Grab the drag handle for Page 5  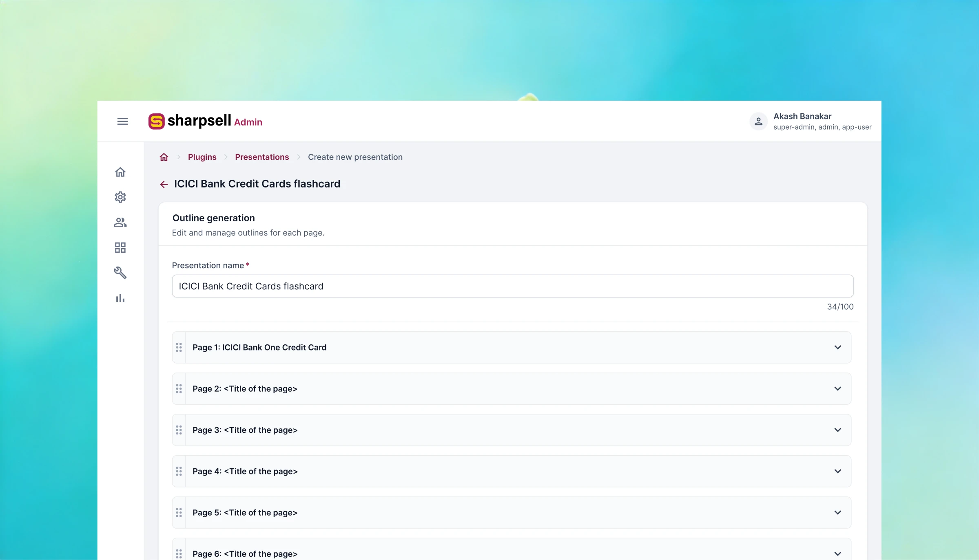point(179,513)
